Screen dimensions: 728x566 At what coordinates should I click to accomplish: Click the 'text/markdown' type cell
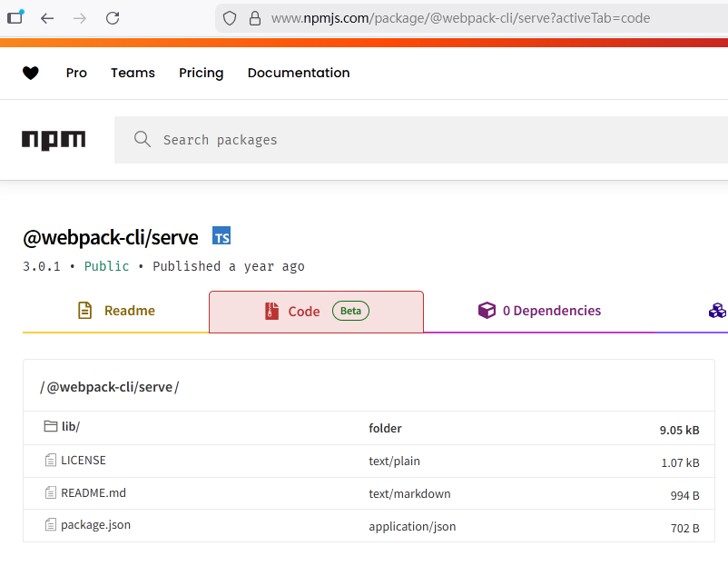point(409,493)
